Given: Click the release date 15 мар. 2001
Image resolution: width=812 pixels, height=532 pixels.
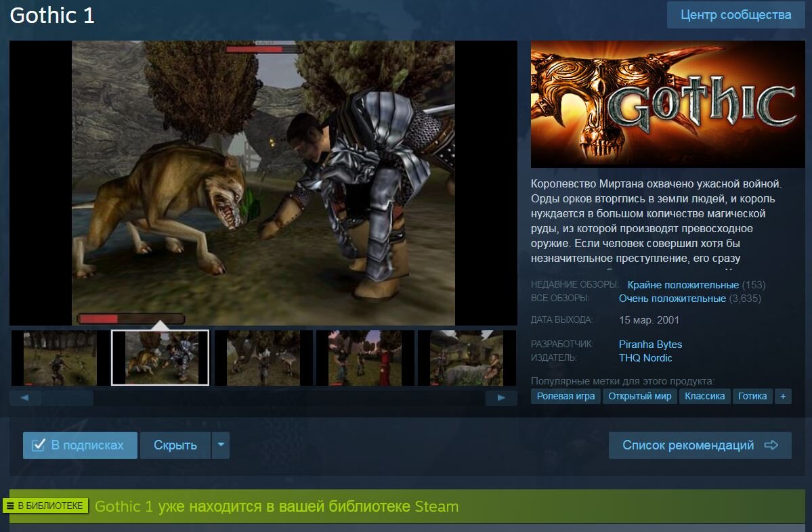Looking at the screenshot, I should click(x=649, y=320).
